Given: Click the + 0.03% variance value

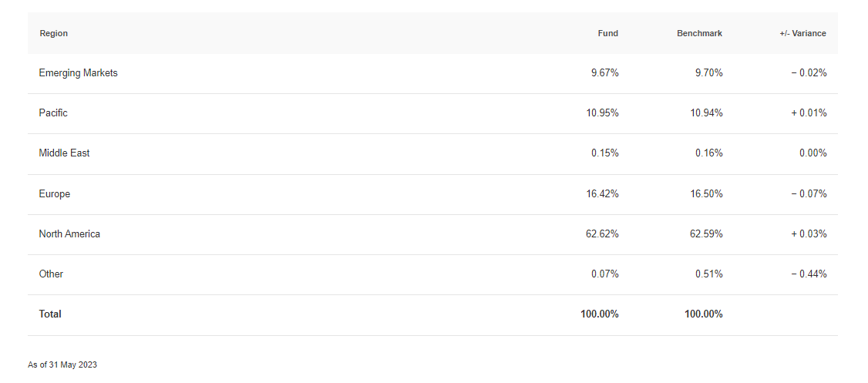Looking at the screenshot, I should [x=809, y=233].
